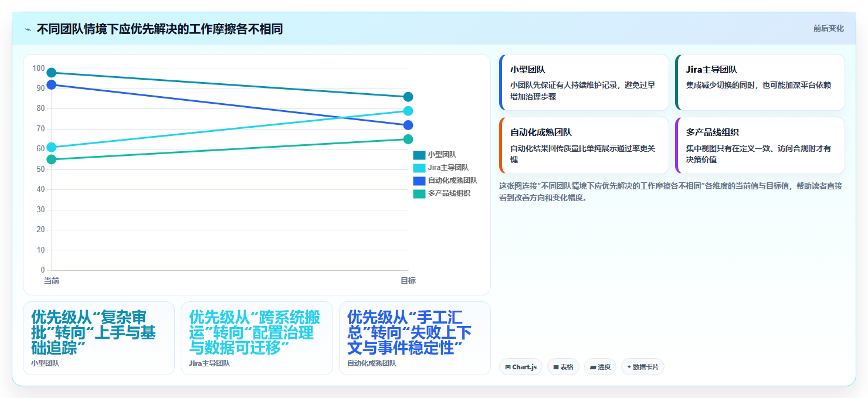This screenshot has height=398, width=868.
Task: Select the 小型团队 data point at 目标
Action: (408, 97)
